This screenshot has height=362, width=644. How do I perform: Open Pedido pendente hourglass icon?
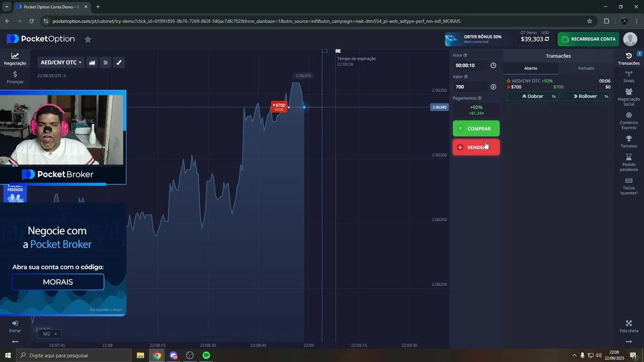(629, 162)
